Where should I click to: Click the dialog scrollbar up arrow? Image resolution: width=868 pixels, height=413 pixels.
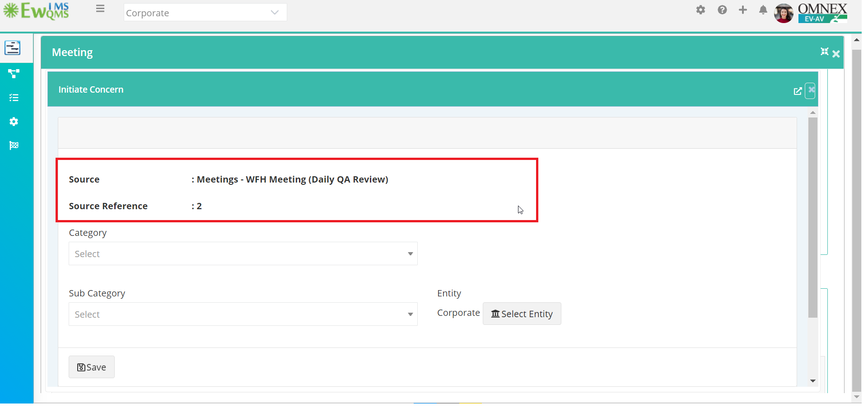pyautogui.click(x=813, y=113)
